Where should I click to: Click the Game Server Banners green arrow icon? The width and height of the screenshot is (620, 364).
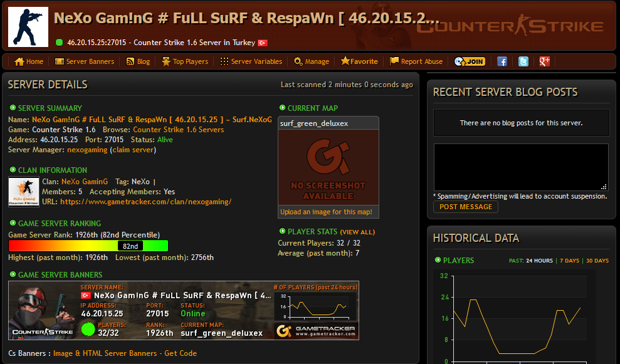click(13, 274)
